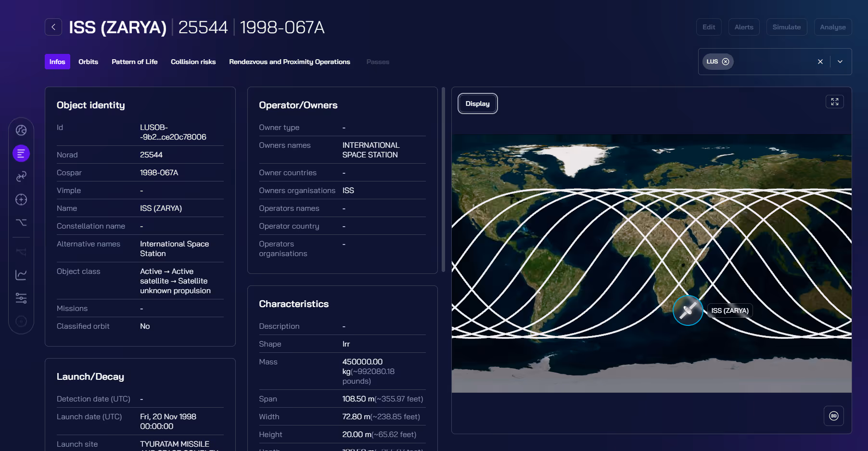The width and height of the screenshot is (868, 451).
Task: Open Rendezvous and Proximity Operations tab
Action: click(x=290, y=62)
